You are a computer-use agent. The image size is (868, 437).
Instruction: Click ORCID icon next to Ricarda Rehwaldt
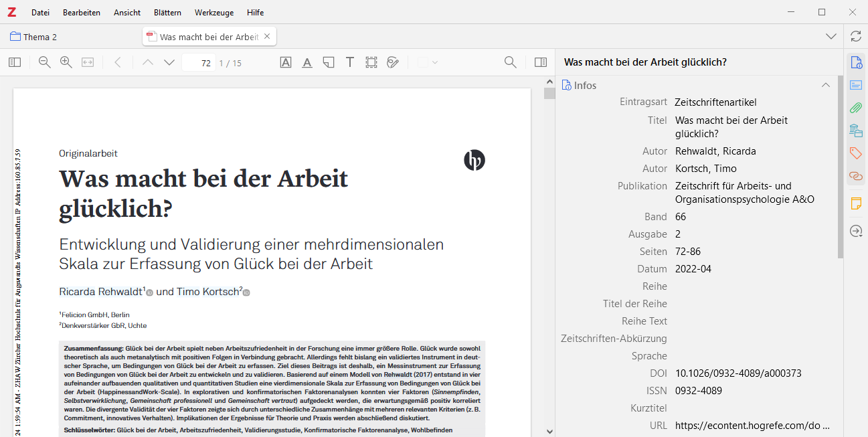click(149, 292)
